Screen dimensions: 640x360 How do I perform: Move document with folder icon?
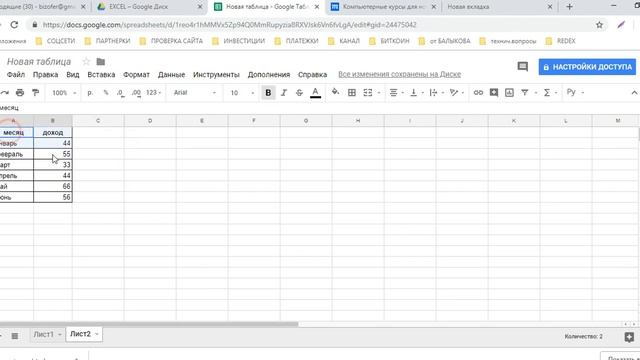tap(100, 62)
